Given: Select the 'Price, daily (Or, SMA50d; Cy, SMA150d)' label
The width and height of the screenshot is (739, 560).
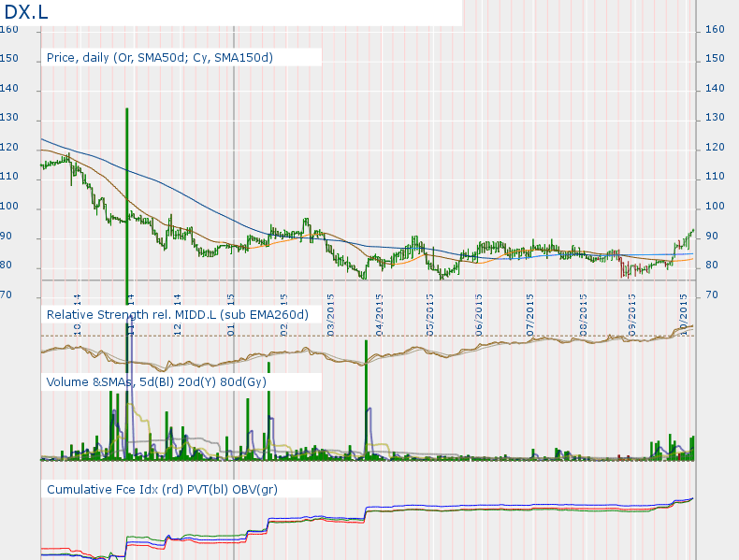Looking at the screenshot, I should (x=160, y=57).
